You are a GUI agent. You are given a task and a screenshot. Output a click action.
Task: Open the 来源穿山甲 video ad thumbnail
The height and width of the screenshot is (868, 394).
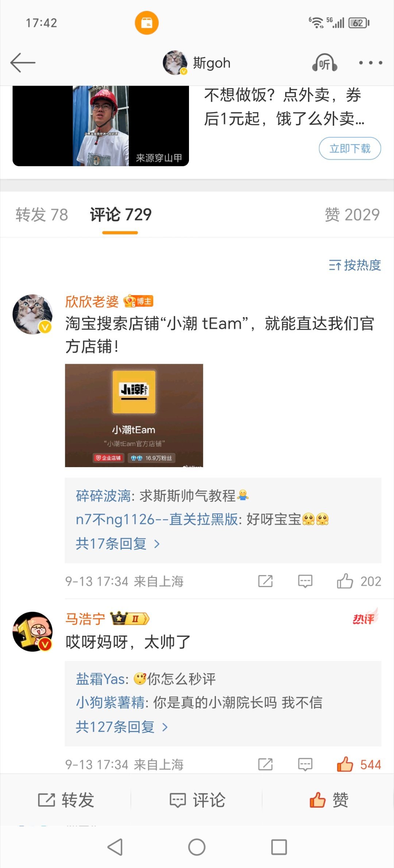click(101, 126)
